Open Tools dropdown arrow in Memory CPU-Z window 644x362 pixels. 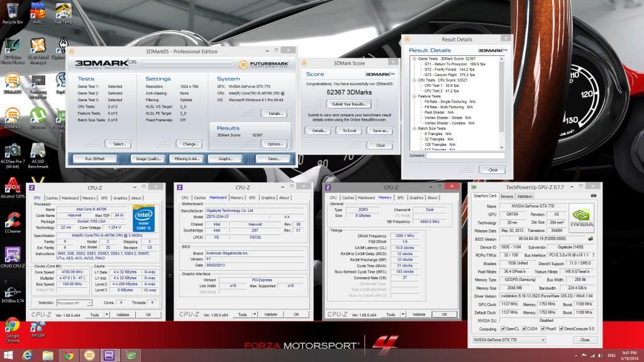(x=403, y=314)
